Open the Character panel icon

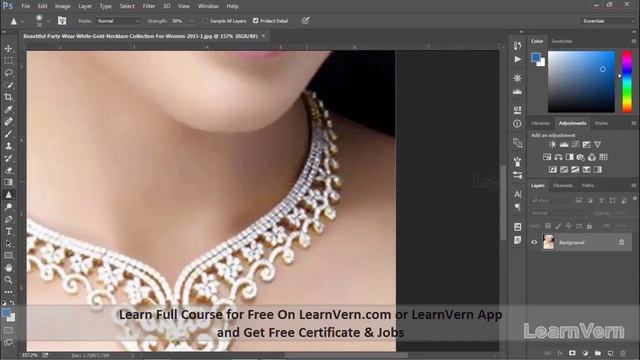(517, 194)
